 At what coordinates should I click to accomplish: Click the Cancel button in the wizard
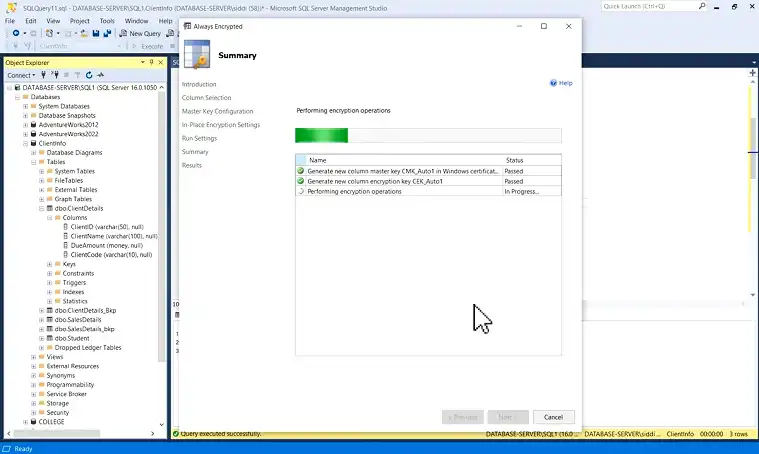(553, 417)
